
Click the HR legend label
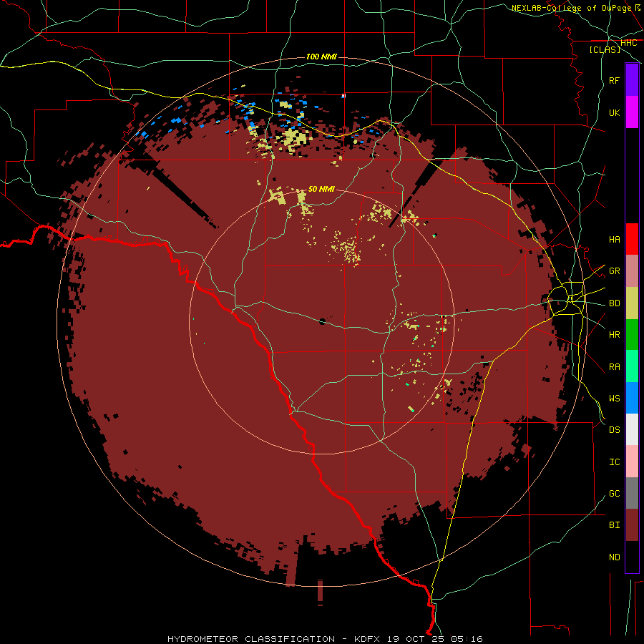614,335
